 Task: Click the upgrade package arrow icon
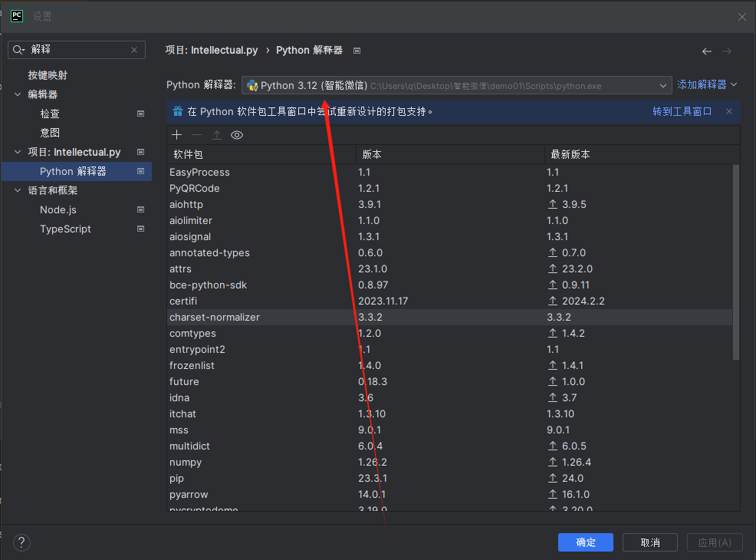(x=217, y=135)
